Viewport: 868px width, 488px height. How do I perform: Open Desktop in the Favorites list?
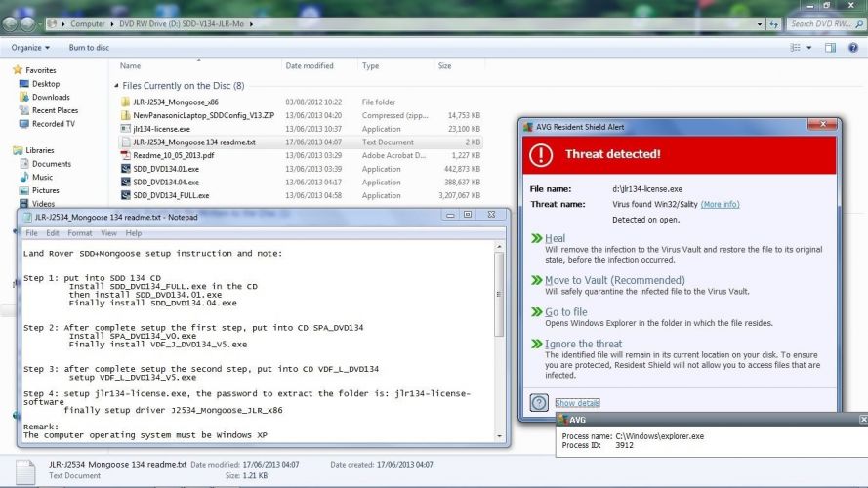coord(45,84)
